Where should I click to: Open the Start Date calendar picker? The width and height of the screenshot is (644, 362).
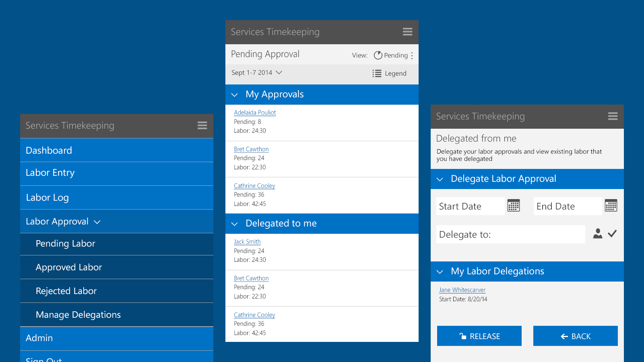pyautogui.click(x=514, y=206)
